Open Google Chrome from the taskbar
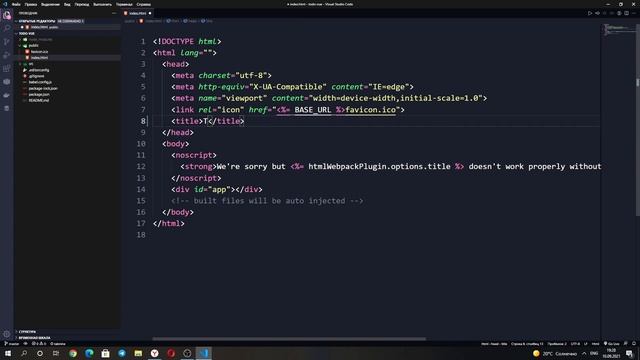 73,353
